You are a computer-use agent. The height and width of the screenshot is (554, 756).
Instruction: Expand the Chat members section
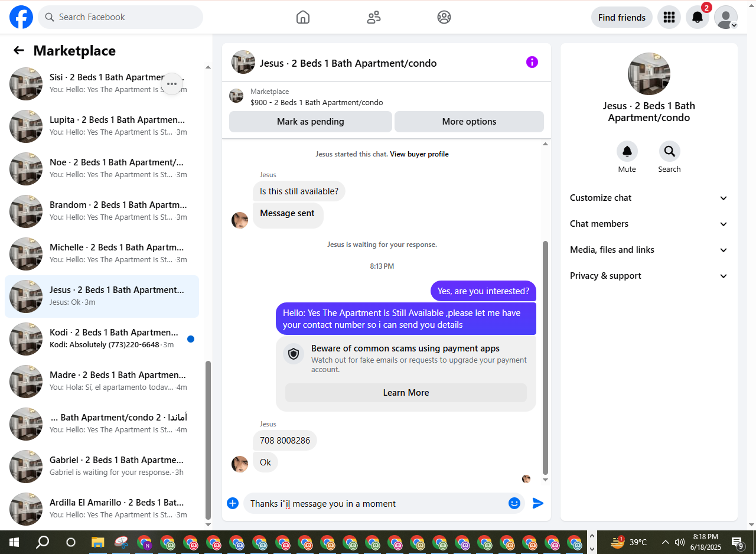click(x=649, y=224)
